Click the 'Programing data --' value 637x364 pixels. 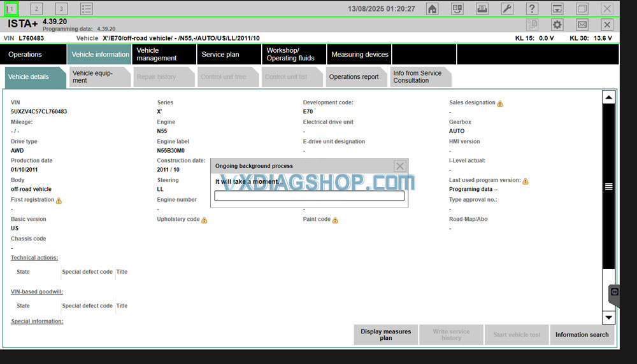[x=473, y=189]
